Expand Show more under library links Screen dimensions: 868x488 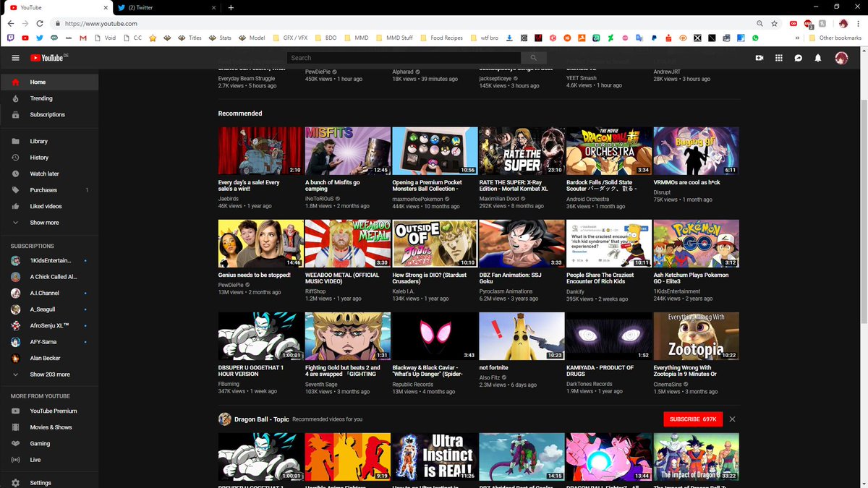(x=48, y=223)
